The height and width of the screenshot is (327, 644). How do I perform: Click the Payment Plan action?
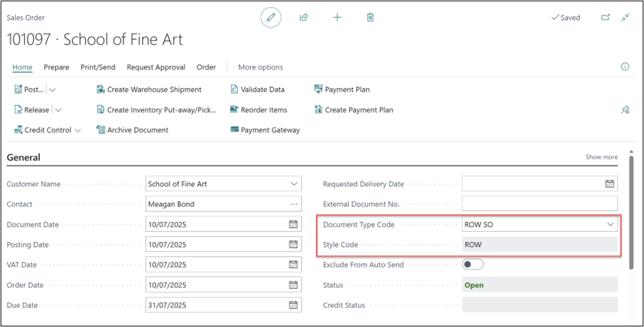click(342, 89)
